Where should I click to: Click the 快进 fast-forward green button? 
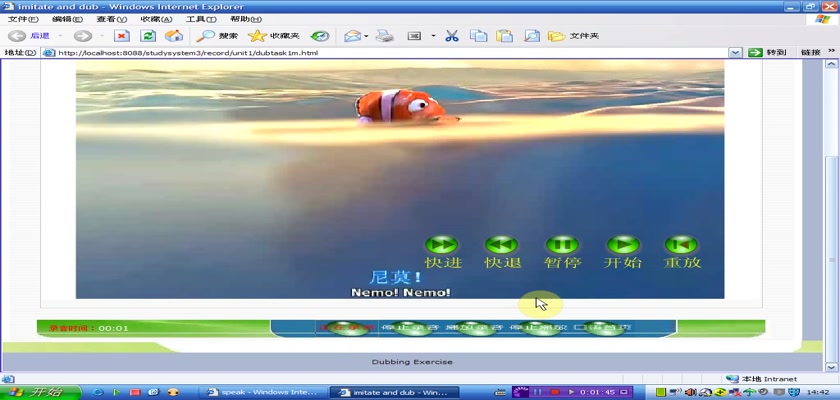click(441, 245)
